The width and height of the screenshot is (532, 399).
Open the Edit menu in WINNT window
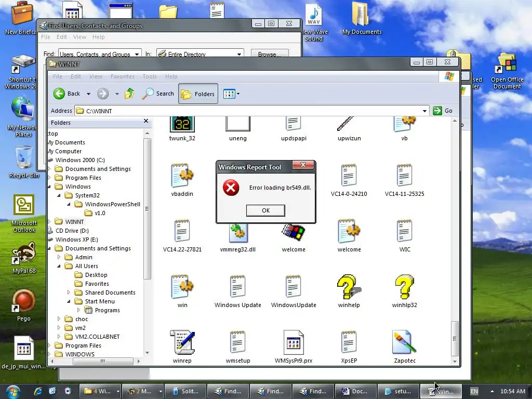pyautogui.click(x=76, y=76)
